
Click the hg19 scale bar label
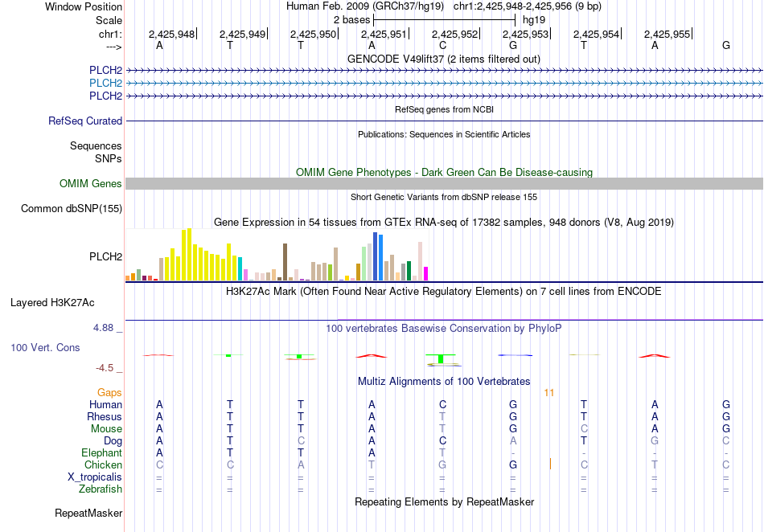[x=534, y=20]
